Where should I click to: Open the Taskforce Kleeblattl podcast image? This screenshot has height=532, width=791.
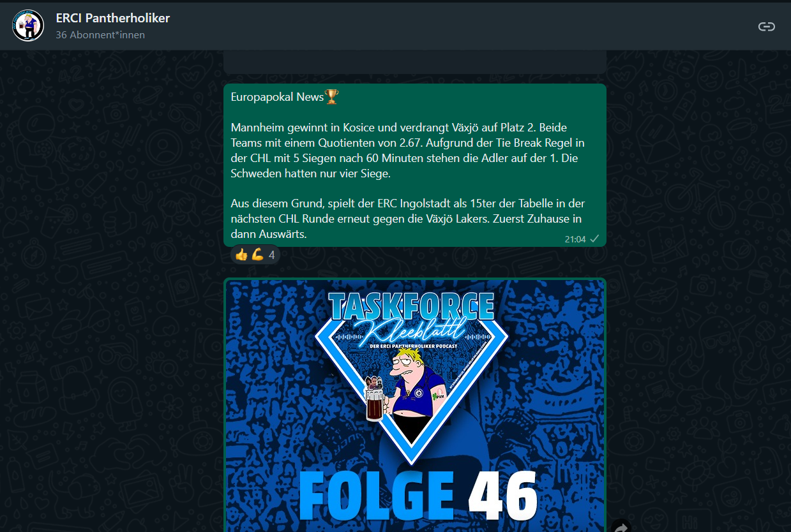(414, 405)
